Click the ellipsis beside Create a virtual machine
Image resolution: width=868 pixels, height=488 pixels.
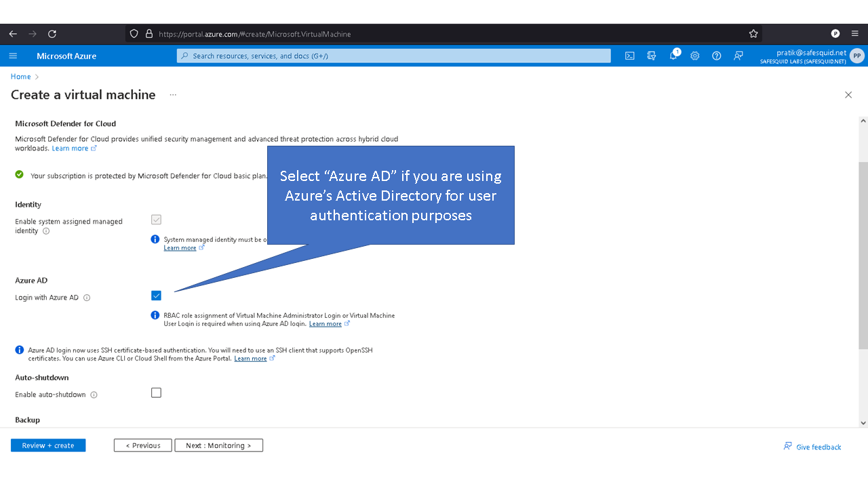(x=173, y=95)
